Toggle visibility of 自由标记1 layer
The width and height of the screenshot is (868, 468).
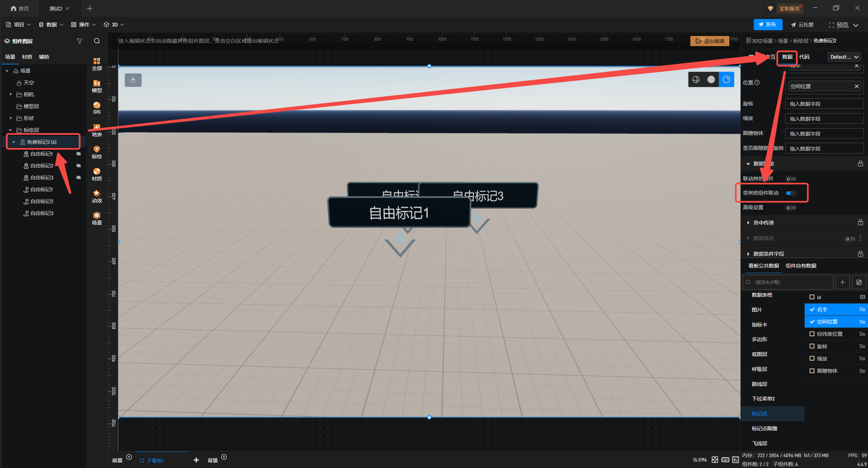79,154
